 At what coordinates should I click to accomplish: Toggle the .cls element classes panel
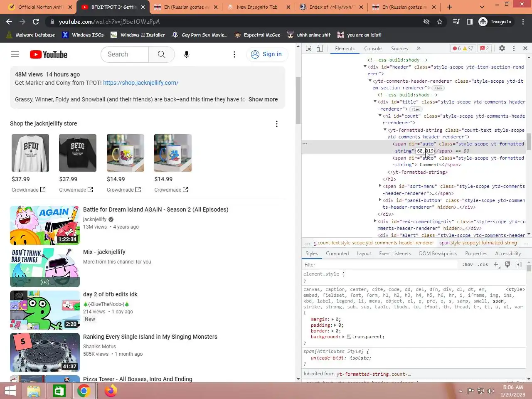pyautogui.click(x=483, y=265)
